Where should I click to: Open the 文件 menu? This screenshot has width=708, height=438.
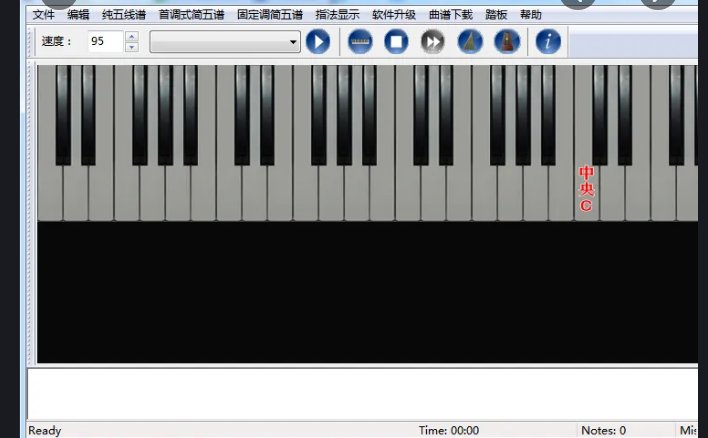click(x=44, y=15)
